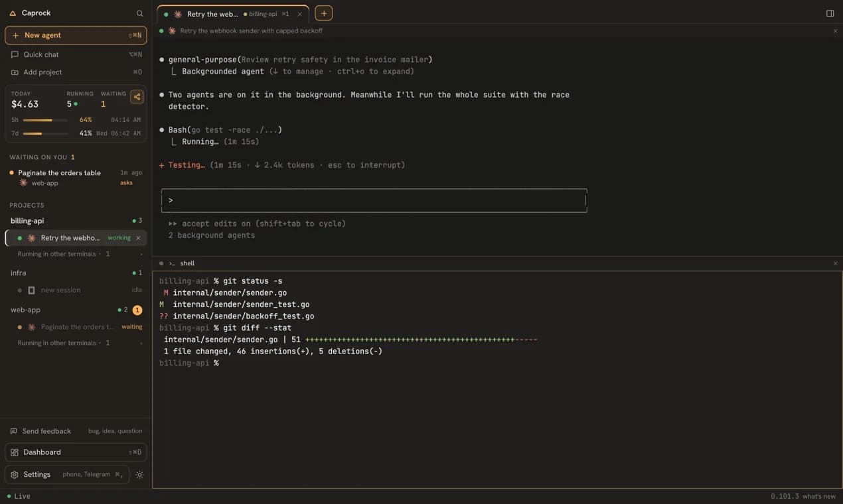
Task: Select the 'Retry the web...' tab
Action: tap(233, 14)
